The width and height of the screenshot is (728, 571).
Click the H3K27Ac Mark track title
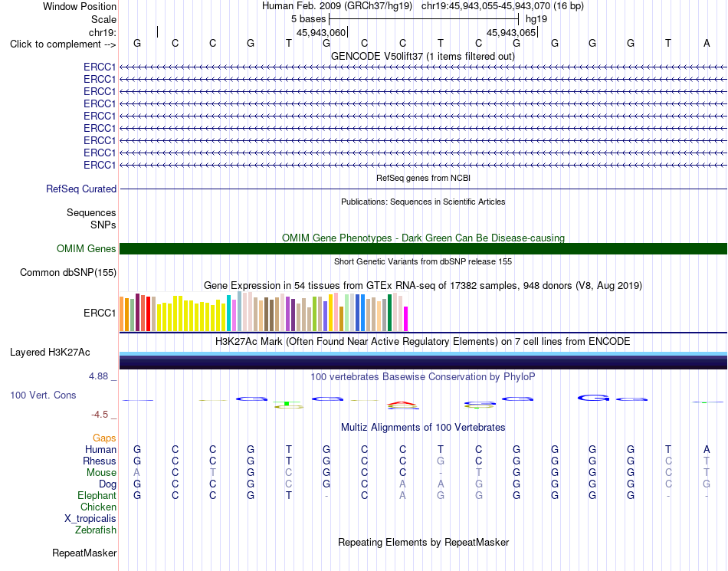point(423,342)
